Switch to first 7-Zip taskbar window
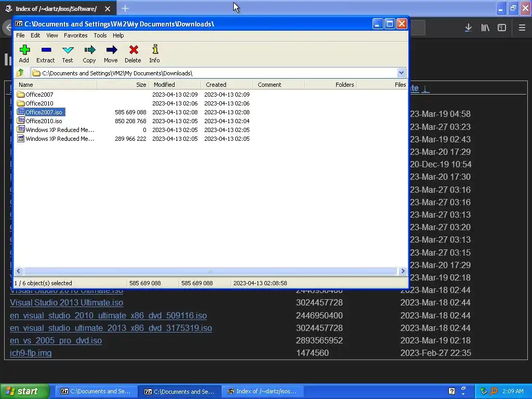The height and width of the screenshot is (399, 532). 96,391
